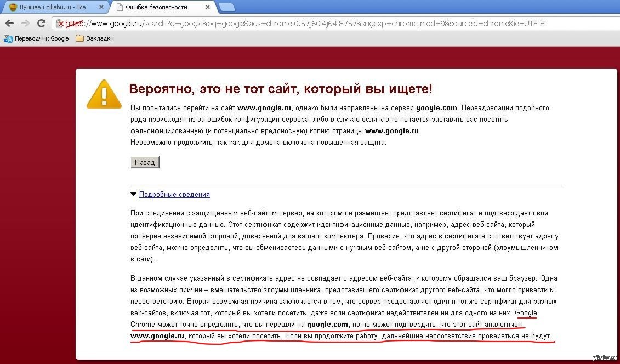This screenshot has width=620, height=364.
Task: Click the pikabu favicon on first tab
Action: [13, 7]
